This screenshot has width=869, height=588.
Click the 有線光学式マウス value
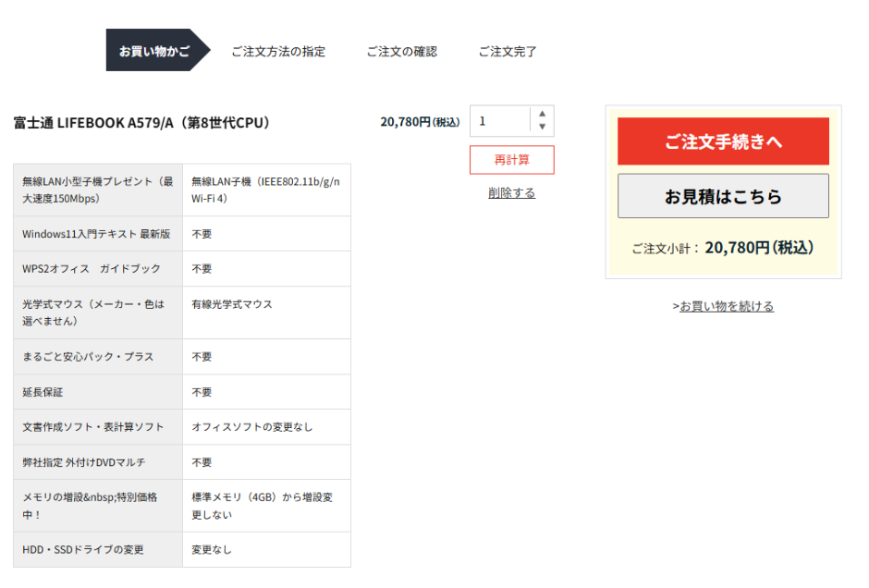pos(232,304)
